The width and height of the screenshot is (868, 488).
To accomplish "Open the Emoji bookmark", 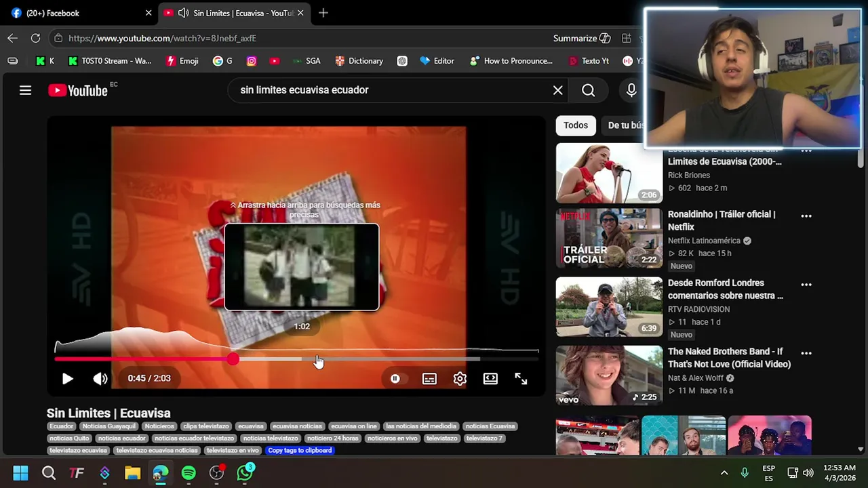I will click(182, 61).
